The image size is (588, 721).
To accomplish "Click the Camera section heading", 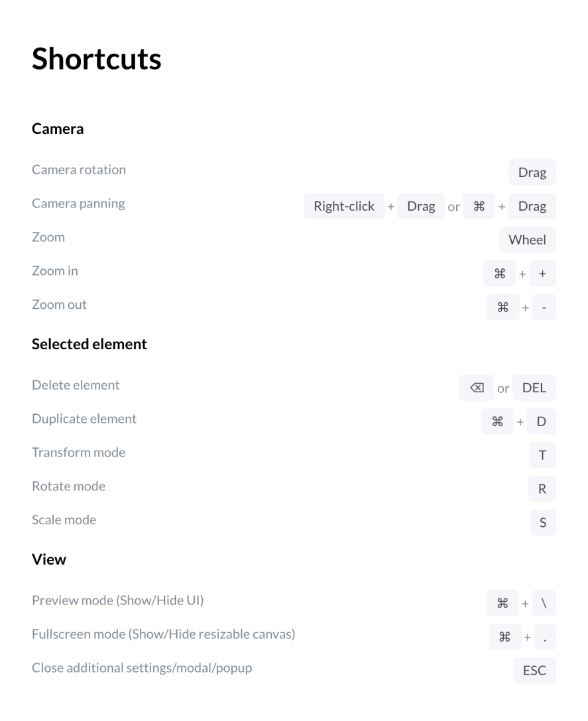I will [58, 129].
